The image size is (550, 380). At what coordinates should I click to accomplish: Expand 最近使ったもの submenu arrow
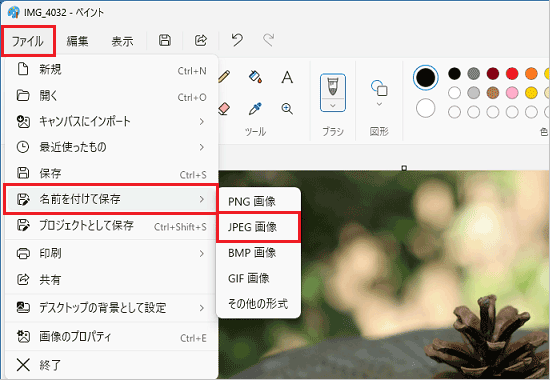(x=202, y=147)
